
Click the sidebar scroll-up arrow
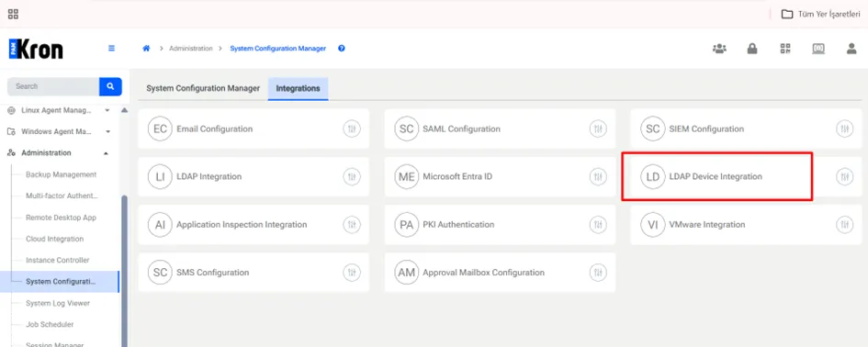pyautogui.click(x=124, y=111)
